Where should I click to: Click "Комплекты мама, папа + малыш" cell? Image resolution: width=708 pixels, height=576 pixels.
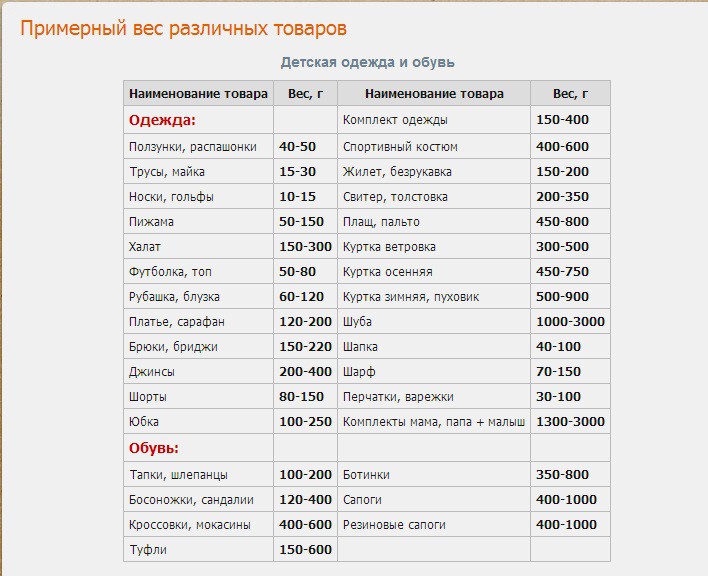point(434,422)
